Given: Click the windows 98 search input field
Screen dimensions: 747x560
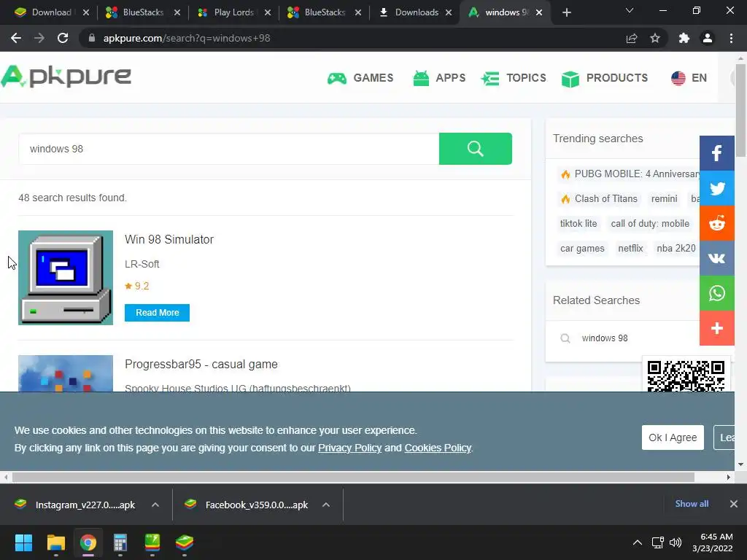Looking at the screenshot, I should (228, 149).
